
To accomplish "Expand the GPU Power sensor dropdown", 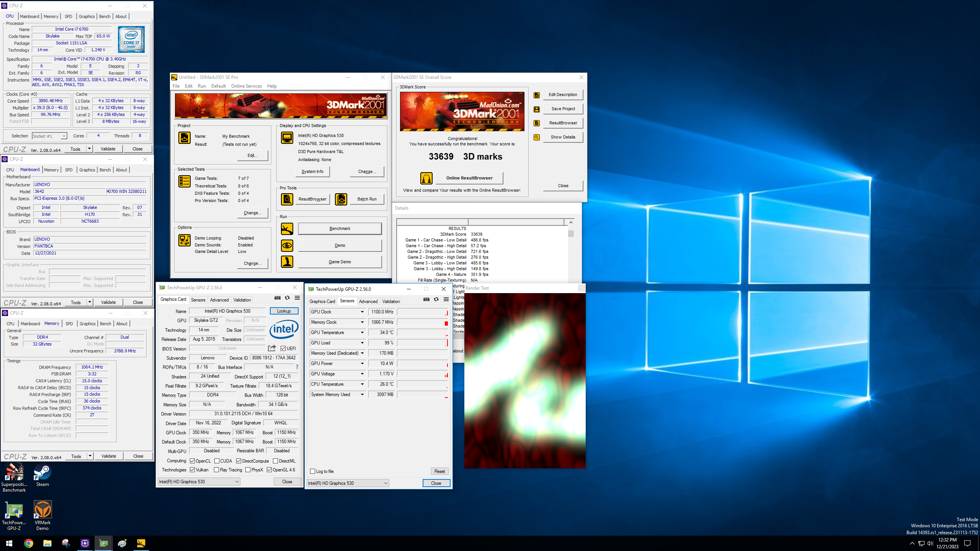I will point(362,364).
